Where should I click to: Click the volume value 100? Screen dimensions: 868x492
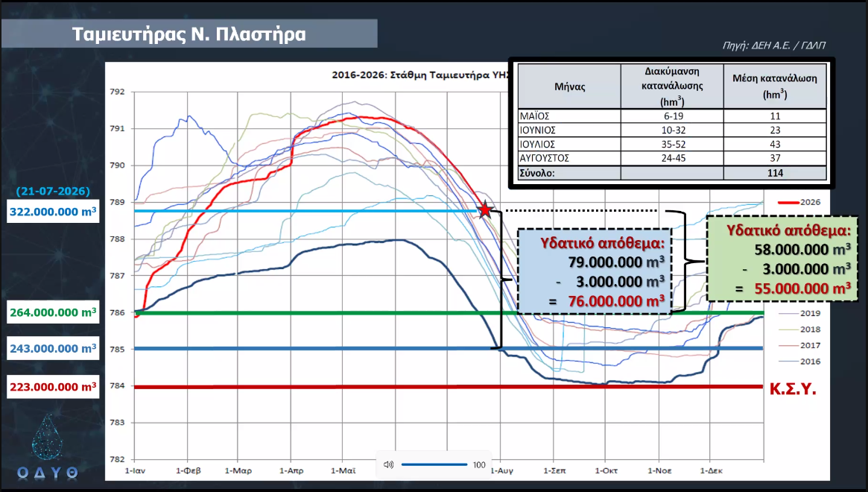point(479,465)
